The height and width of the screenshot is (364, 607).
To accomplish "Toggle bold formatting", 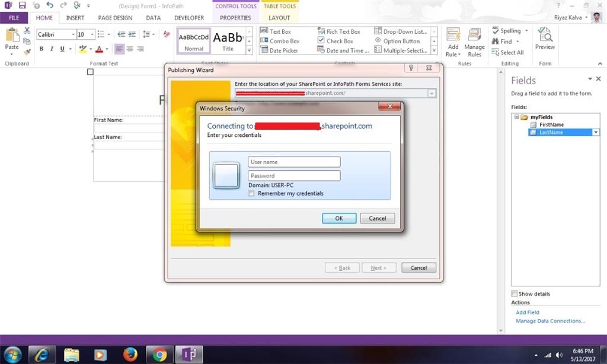I will point(41,49).
